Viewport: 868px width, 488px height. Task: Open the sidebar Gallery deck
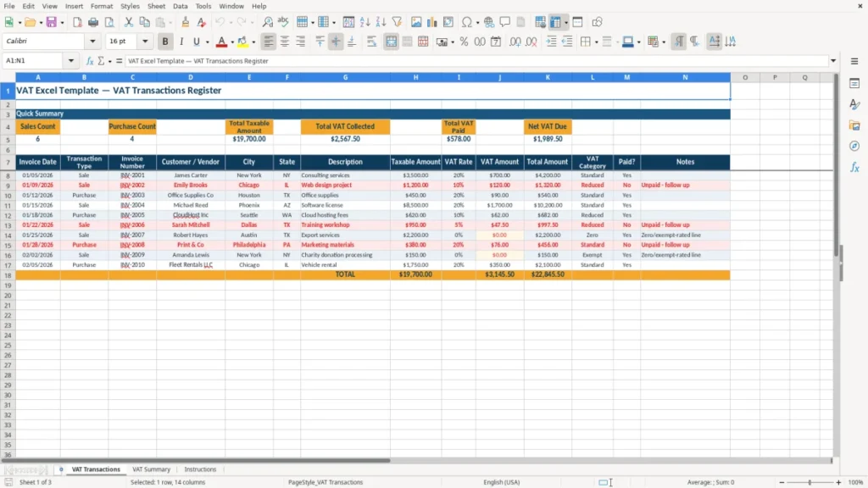pyautogui.click(x=854, y=125)
